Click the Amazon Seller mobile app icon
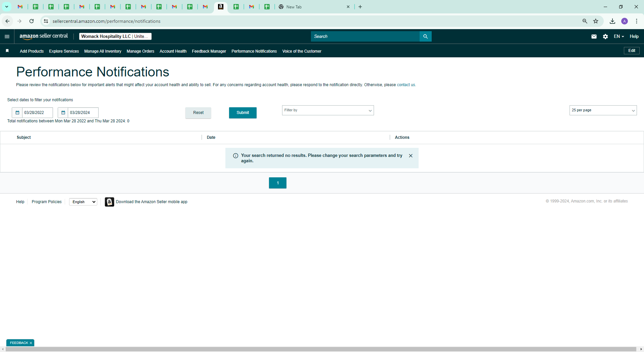Screen dimensions: 644x352 point(109,202)
